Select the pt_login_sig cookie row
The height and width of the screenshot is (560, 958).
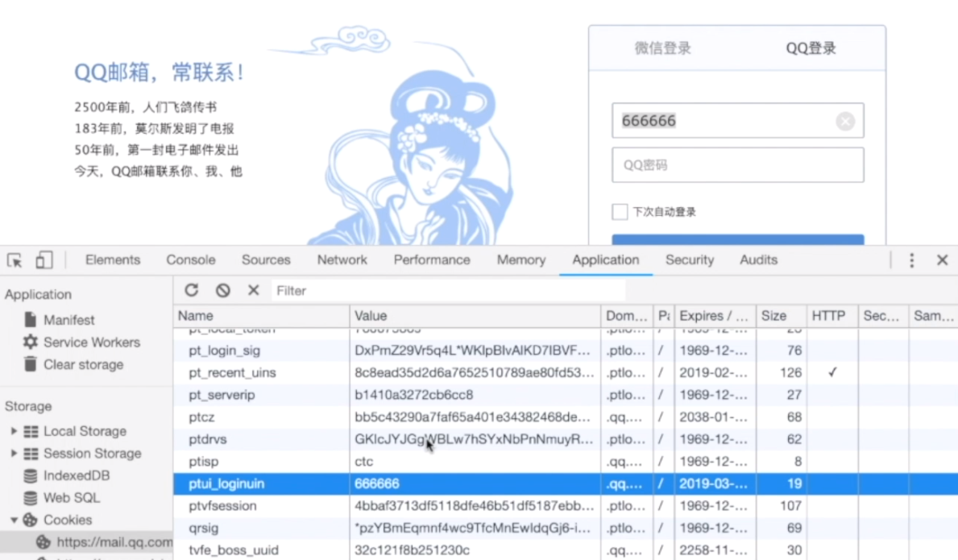point(565,351)
